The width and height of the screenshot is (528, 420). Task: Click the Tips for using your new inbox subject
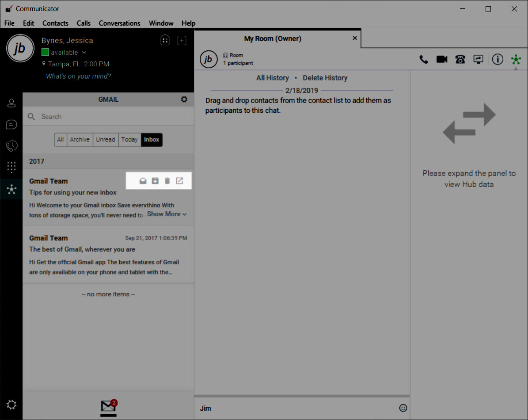coord(73,192)
